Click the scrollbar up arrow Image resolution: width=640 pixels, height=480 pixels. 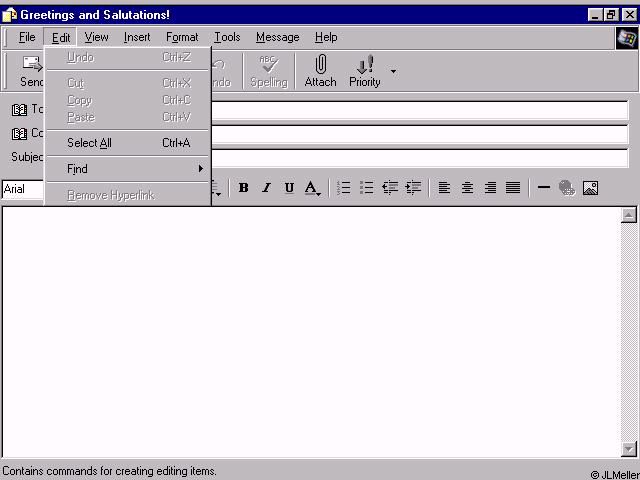tap(629, 215)
